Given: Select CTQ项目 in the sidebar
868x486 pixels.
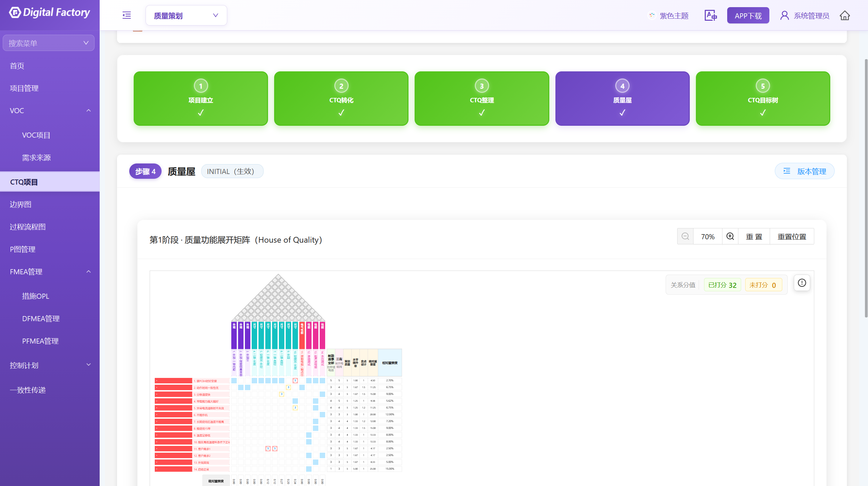Looking at the screenshot, I should [50, 182].
